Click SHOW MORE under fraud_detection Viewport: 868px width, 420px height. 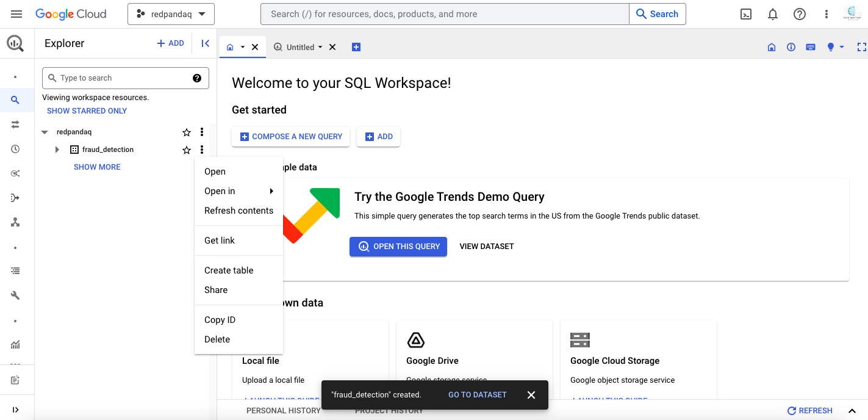pyautogui.click(x=97, y=167)
